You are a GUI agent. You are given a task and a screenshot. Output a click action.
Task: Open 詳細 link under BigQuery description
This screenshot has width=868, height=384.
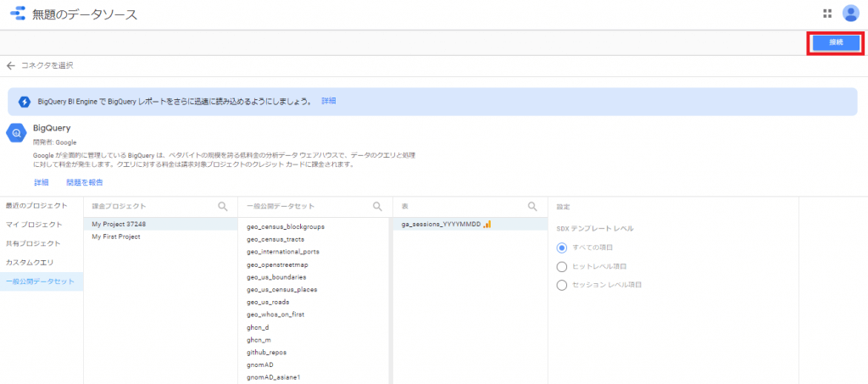pos(41,182)
